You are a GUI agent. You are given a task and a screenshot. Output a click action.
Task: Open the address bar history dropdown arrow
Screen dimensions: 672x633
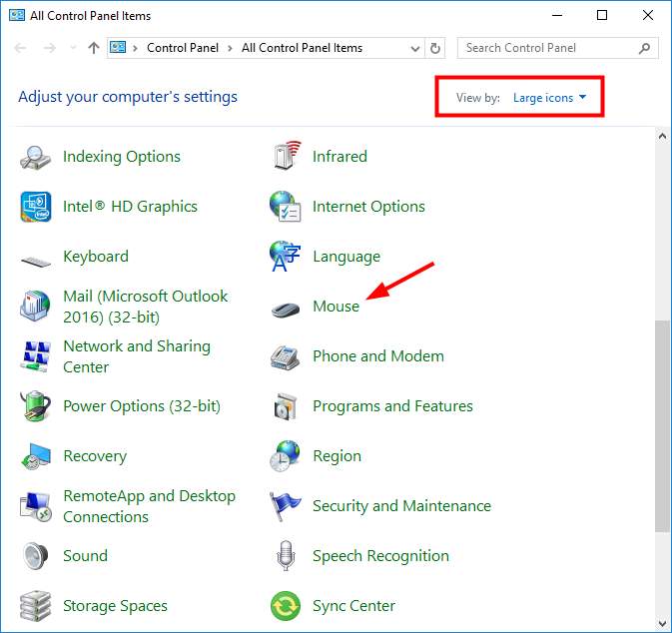[415, 48]
